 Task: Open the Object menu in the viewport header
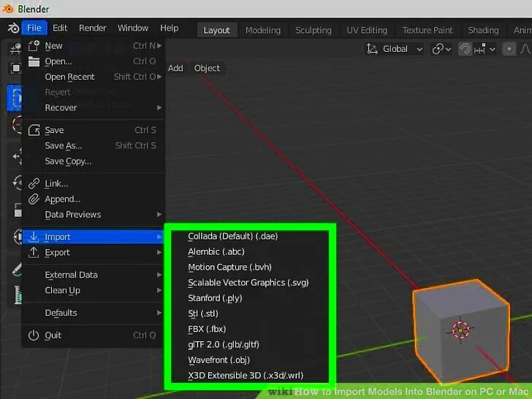click(x=207, y=69)
